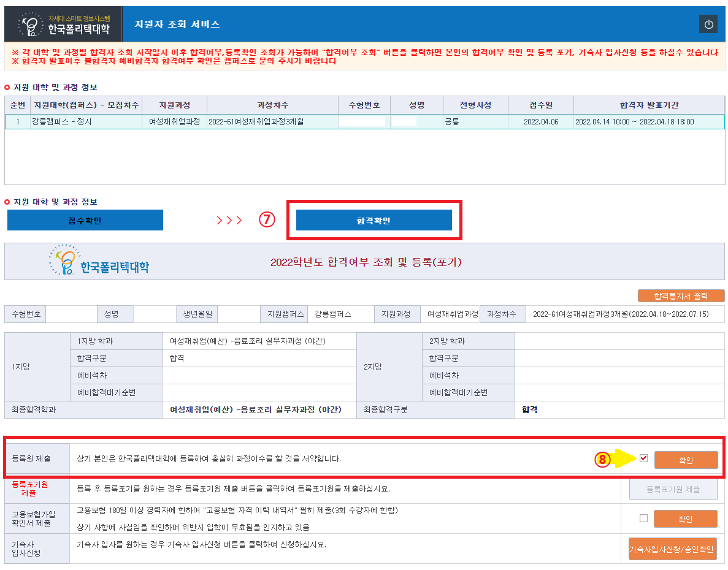Image resolution: width=728 pixels, height=570 pixels.
Task: Tick the 고용보험가입 확인서 제출 checkbox
Action: pyautogui.click(x=643, y=519)
